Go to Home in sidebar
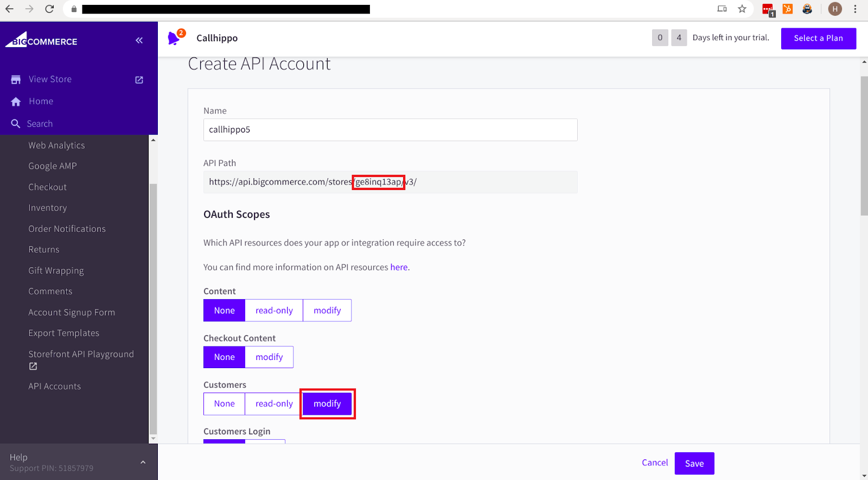 pos(41,102)
